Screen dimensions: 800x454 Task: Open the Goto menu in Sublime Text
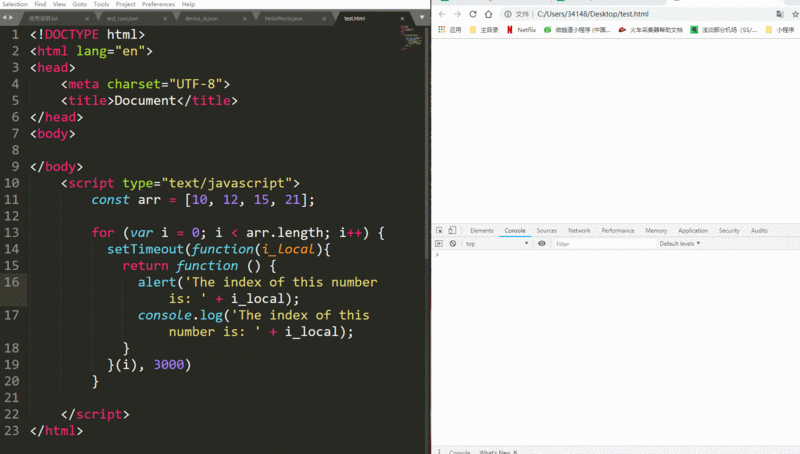pos(80,4)
